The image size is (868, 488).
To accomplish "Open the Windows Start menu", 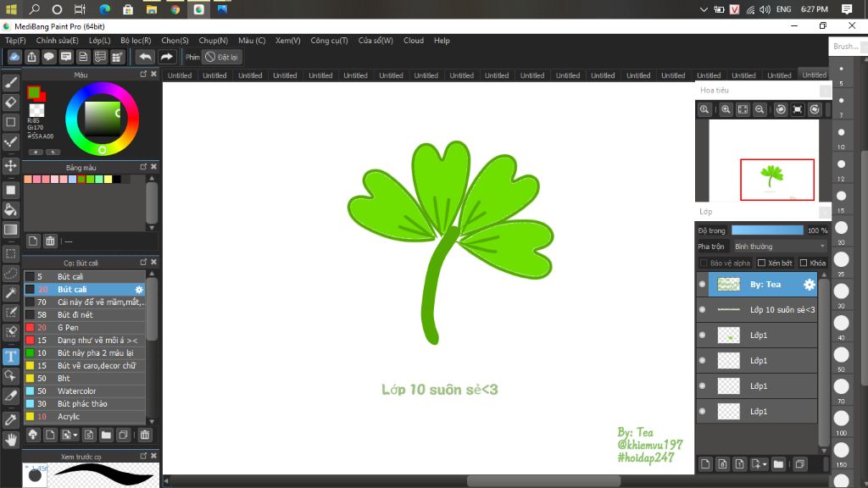I will point(11,9).
